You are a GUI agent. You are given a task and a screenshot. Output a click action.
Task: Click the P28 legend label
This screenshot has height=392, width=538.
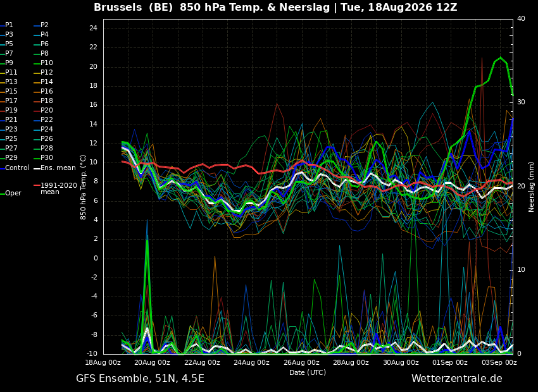point(47,149)
